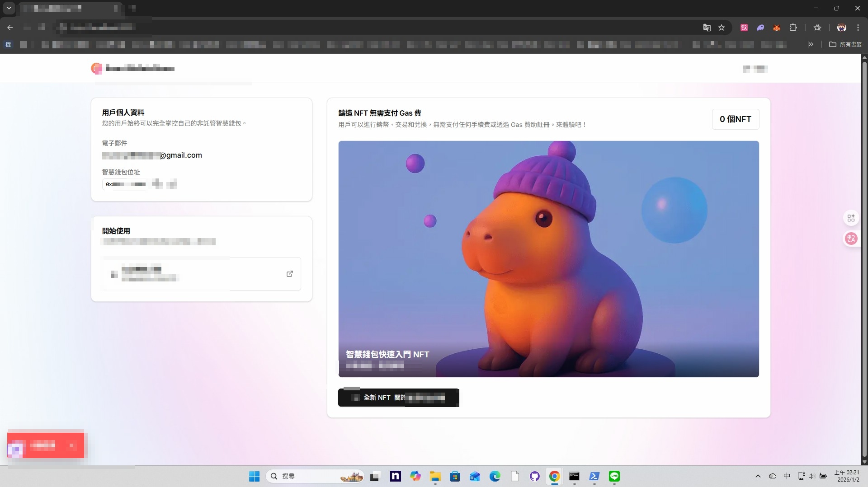Open LINE from the taskbar
Screen dimensions: 868x487
click(614, 477)
